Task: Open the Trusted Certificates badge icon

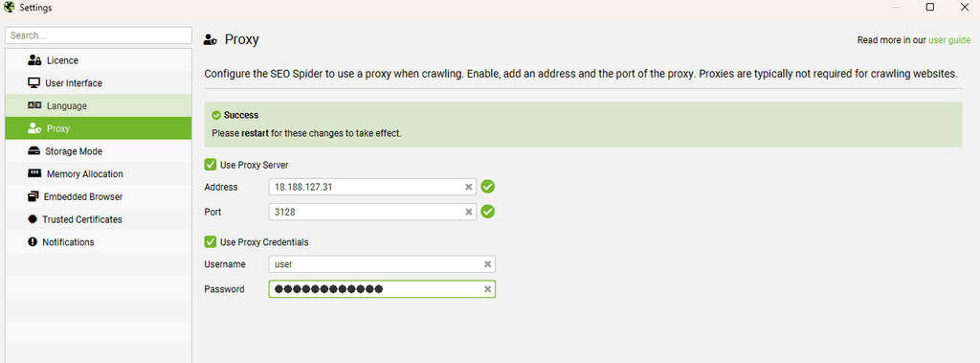Action: click(x=33, y=219)
